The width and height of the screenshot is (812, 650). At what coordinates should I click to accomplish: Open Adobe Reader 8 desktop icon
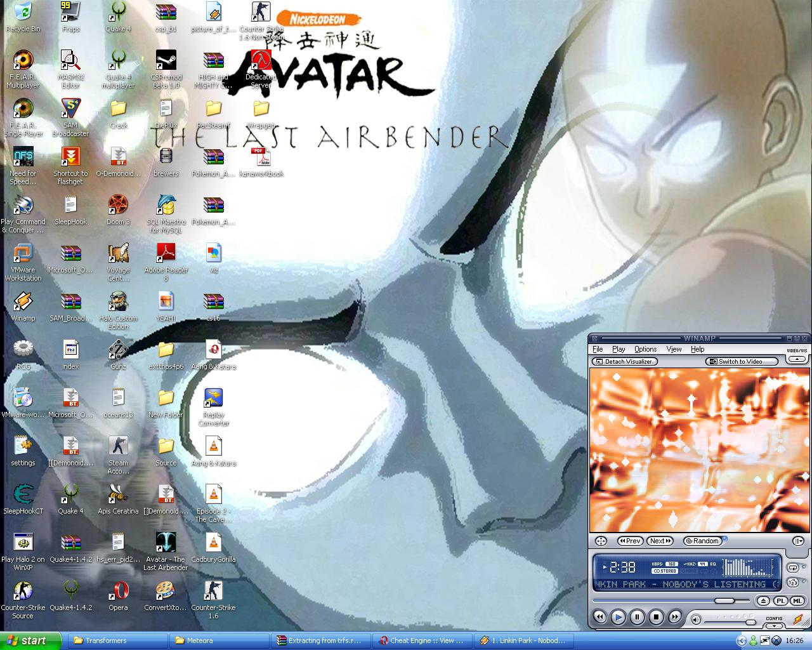tap(166, 262)
